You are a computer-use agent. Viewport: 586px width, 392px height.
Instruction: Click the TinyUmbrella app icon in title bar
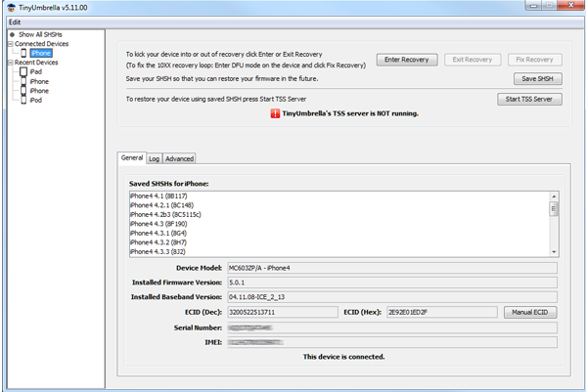click(x=11, y=8)
